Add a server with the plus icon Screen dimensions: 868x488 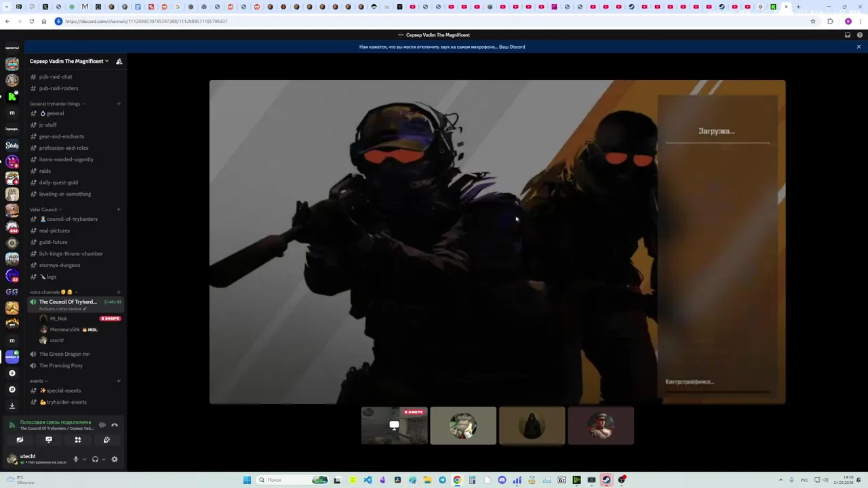click(x=12, y=373)
